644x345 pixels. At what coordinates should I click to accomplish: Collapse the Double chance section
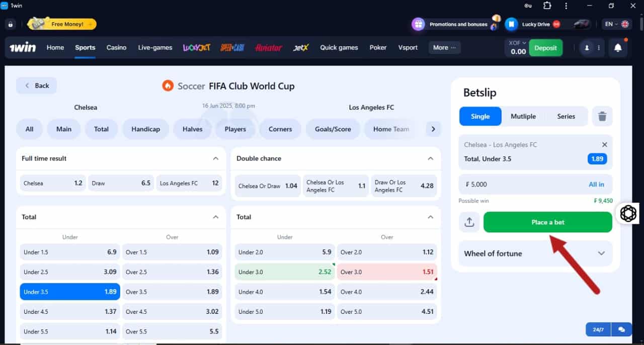click(430, 158)
